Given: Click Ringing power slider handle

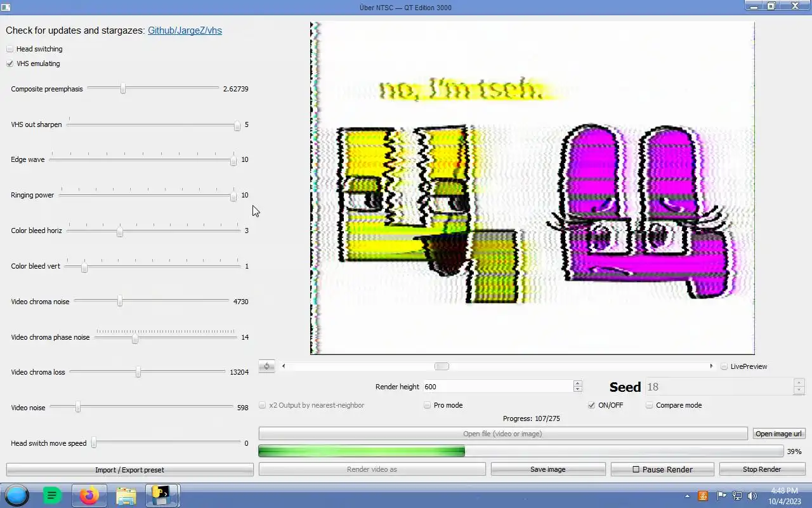Looking at the screenshot, I should point(233,196).
